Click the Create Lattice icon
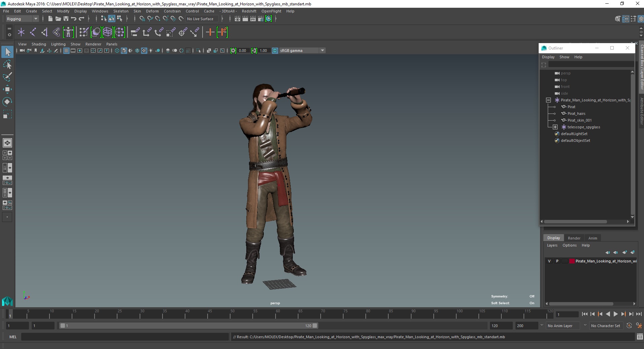The height and width of the screenshot is (349, 644). pyautogui.click(x=107, y=32)
